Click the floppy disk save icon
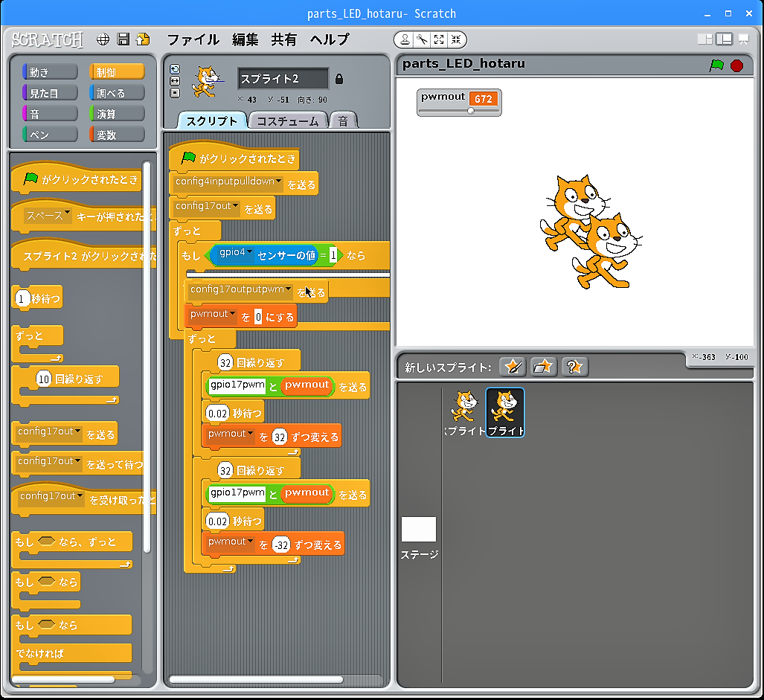764x700 pixels. pos(123,39)
